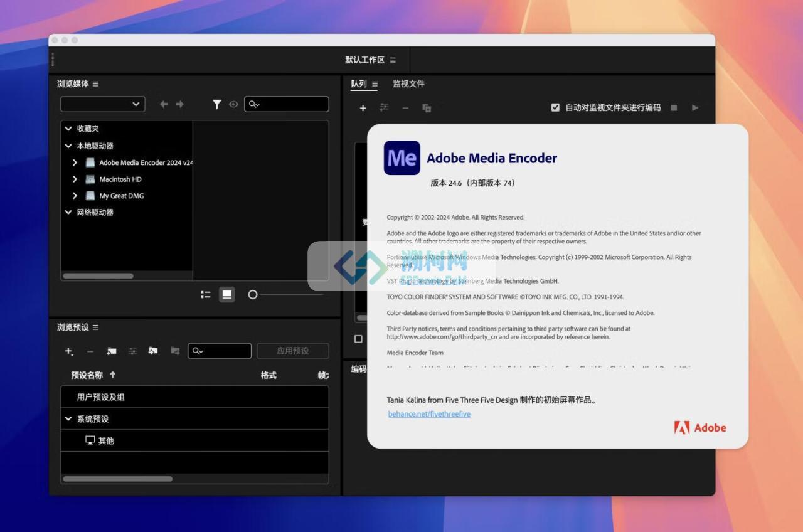Click the add source plus icon in Queue
Image resolution: width=803 pixels, height=532 pixels.
(363, 108)
